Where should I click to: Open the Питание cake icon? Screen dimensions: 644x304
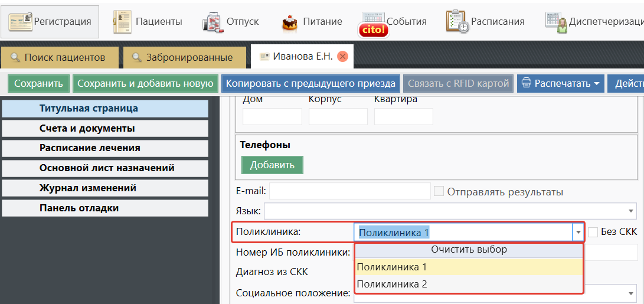pos(290,22)
